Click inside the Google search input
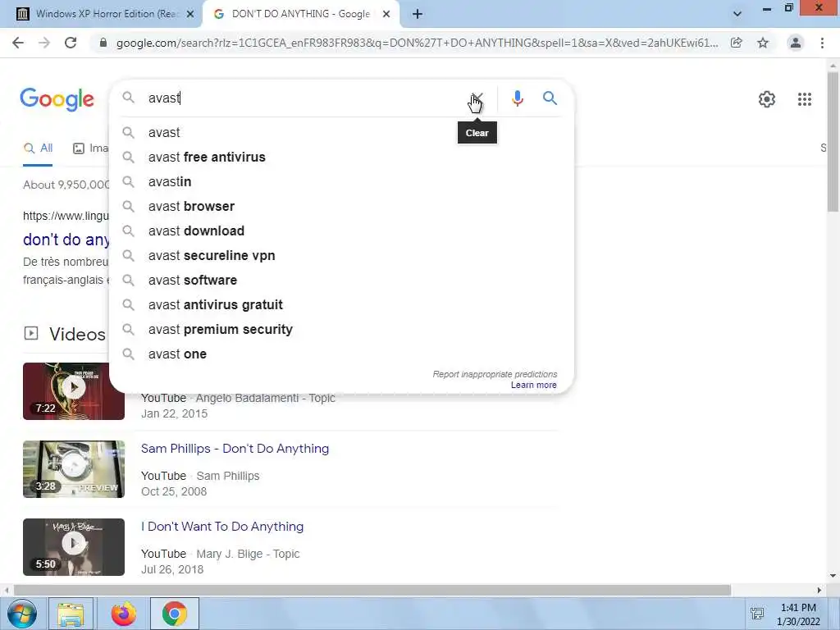This screenshot has height=630, width=840. point(305,98)
